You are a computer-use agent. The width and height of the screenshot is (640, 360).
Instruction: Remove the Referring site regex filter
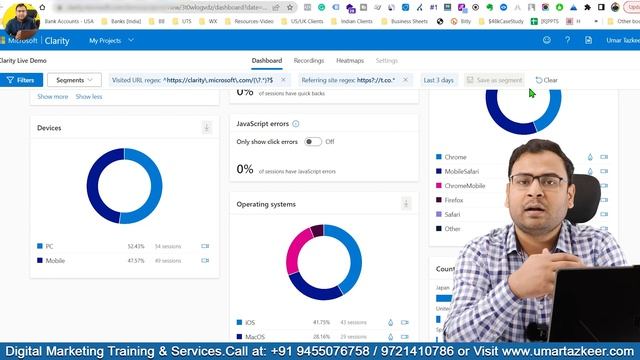[405, 80]
